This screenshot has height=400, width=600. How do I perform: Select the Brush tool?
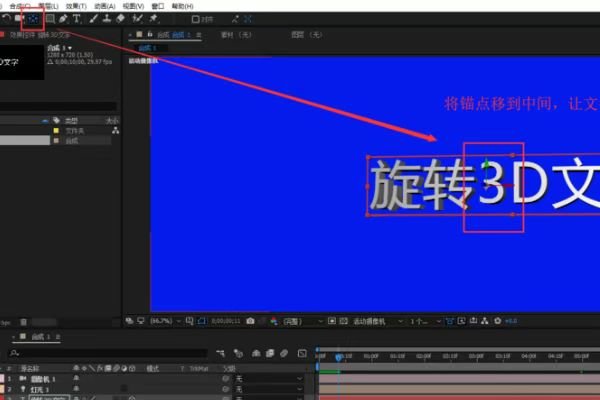click(x=93, y=18)
